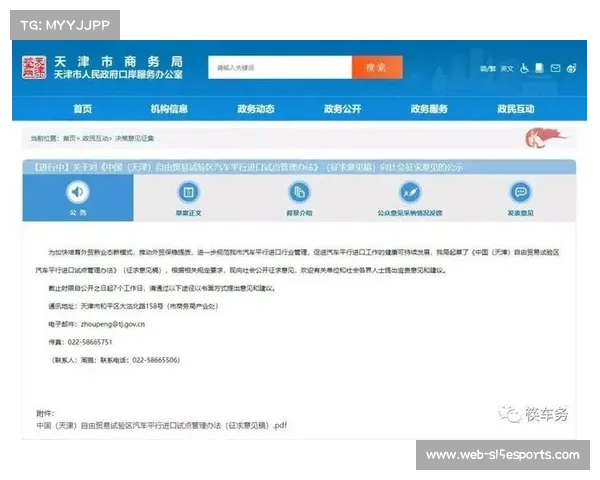Click 首页 in the breadcrumb trail
The width and height of the screenshot is (600, 480).
click(69, 139)
